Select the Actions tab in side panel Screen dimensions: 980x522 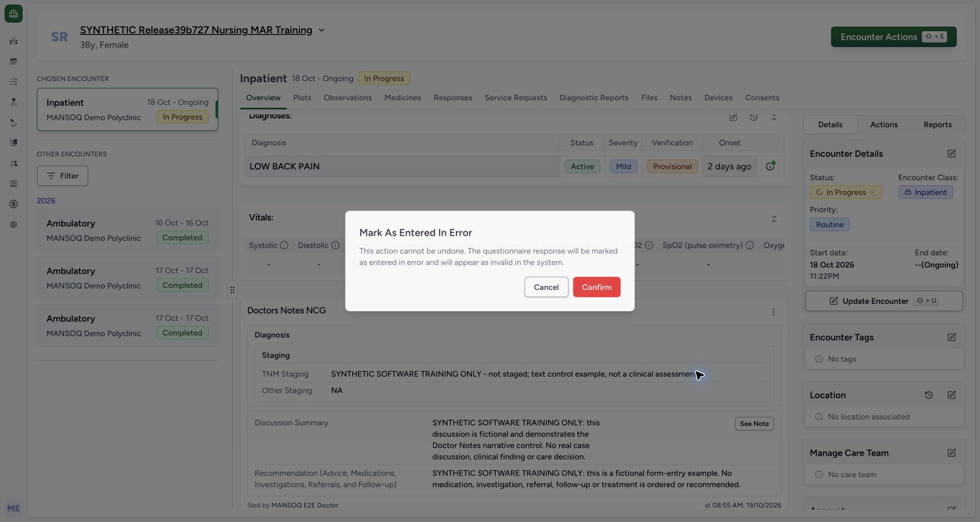pos(884,125)
